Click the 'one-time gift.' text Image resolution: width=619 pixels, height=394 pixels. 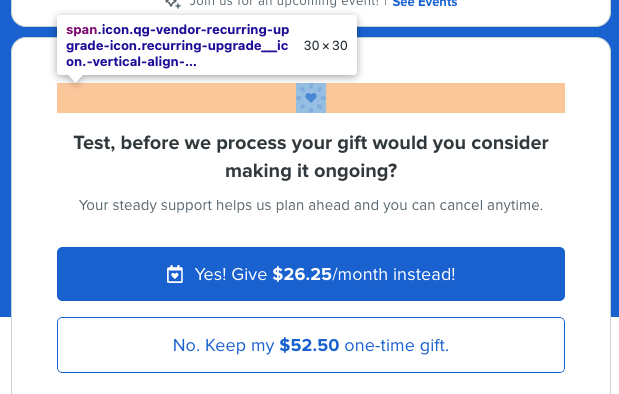(x=397, y=345)
